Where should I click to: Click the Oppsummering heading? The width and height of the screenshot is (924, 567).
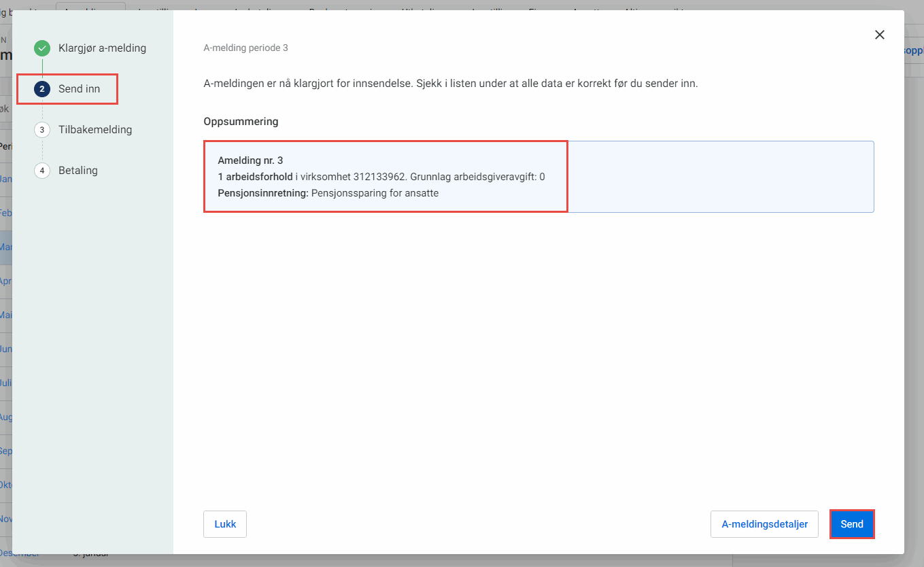coord(241,122)
